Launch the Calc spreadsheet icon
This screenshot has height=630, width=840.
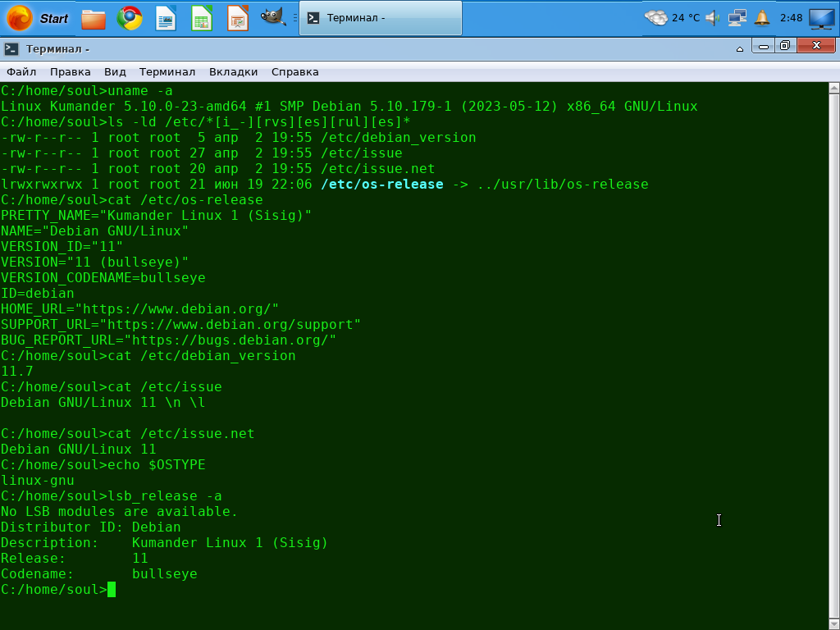202,18
